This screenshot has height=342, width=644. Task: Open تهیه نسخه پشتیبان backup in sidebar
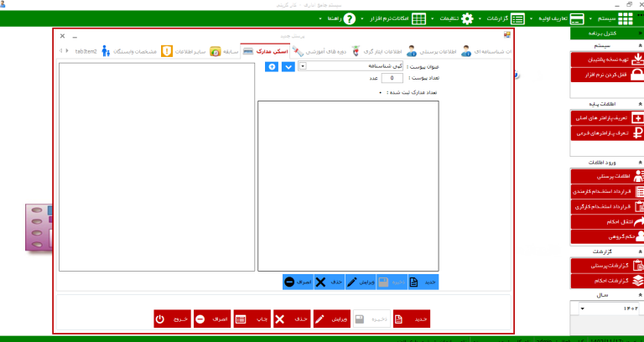pyautogui.click(x=607, y=60)
